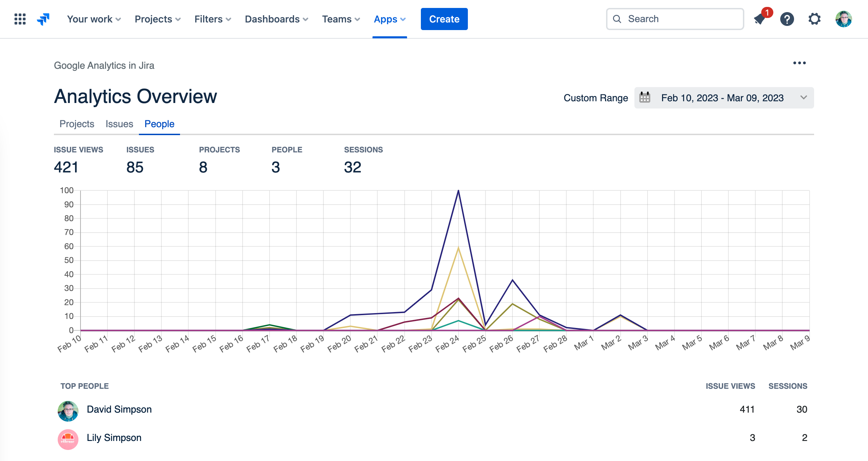The height and width of the screenshot is (461, 868).
Task: Expand the Projects navigation dropdown
Action: (158, 19)
